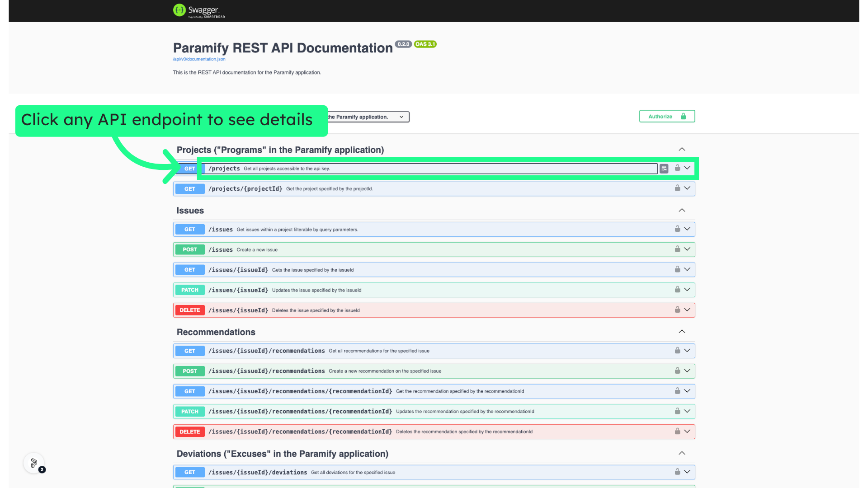Click the Issues section heading
This screenshot has height=488, width=868.
190,211
